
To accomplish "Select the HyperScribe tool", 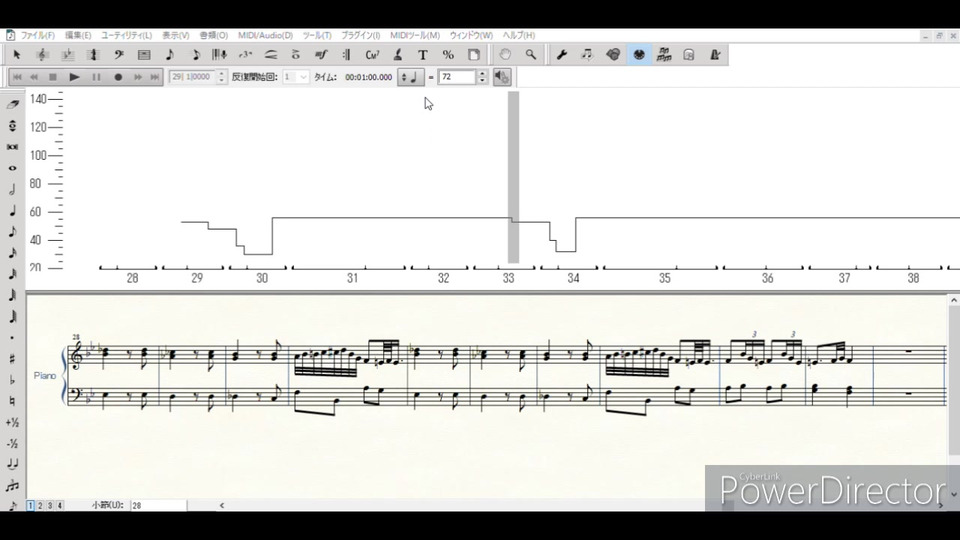I will click(x=219, y=55).
